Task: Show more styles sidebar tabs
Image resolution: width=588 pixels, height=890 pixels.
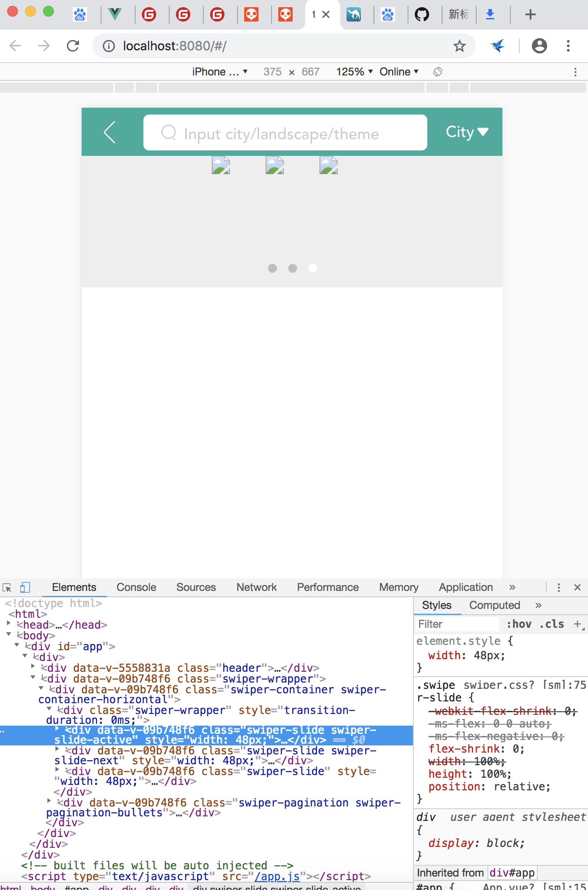Action: click(x=538, y=605)
